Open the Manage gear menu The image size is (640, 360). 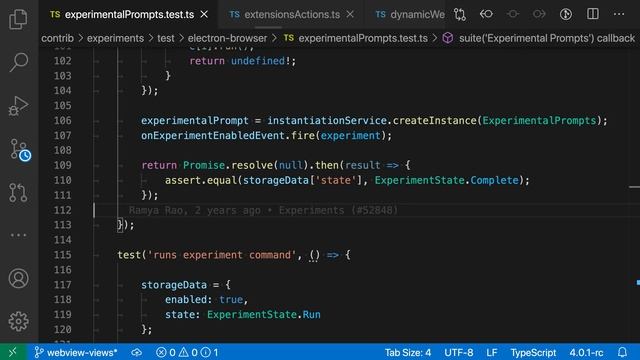(x=18, y=322)
